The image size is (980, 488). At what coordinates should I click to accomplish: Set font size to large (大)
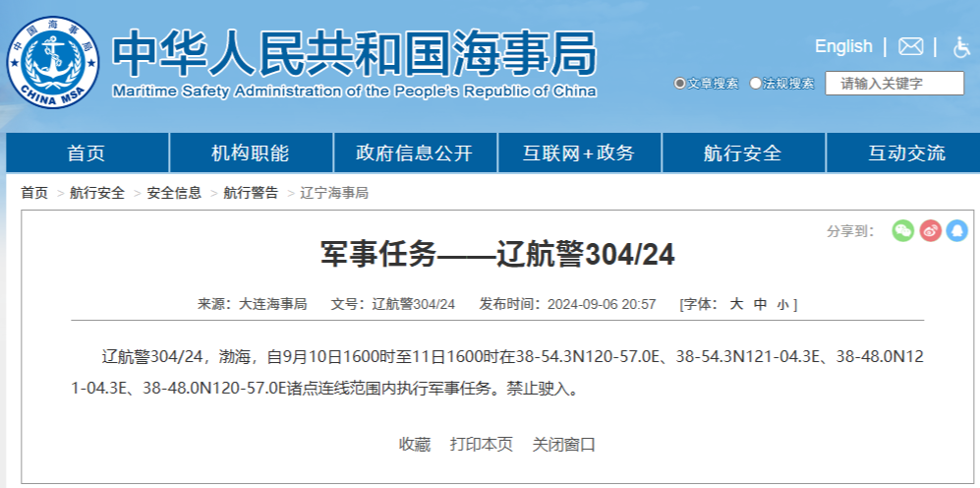[x=735, y=304]
